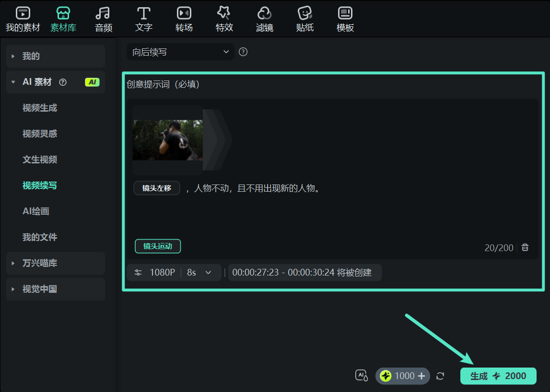The width and height of the screenshot is (550, 392).
Task: 点击「生成」按钮
Action: [498, 376]
